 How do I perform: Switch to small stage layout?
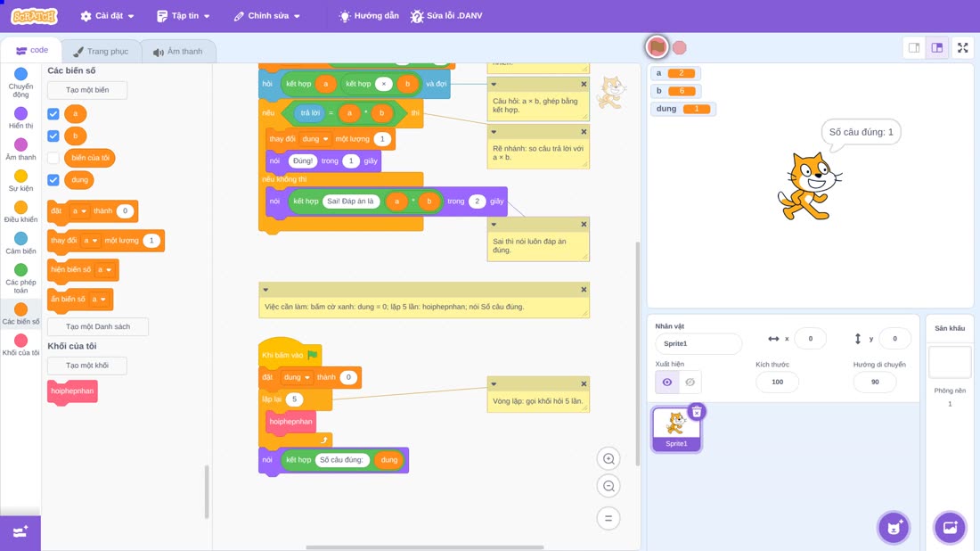pos(914,47)
